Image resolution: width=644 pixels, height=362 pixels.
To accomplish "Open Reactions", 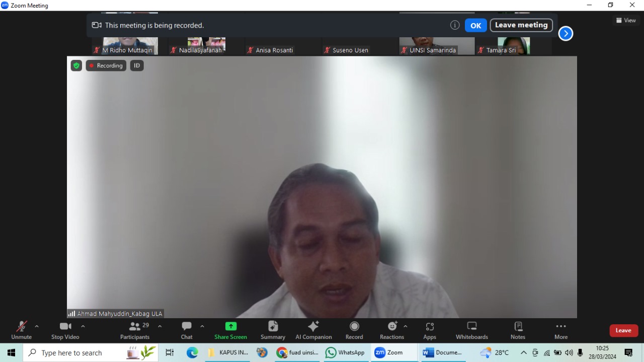I will click(392, 330).
